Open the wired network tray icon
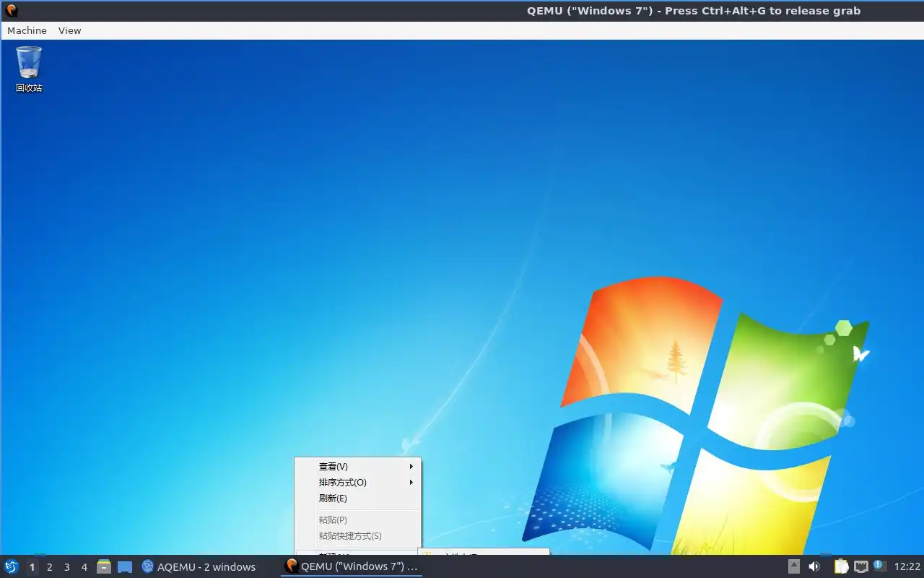924x578 pixels. 860,566
